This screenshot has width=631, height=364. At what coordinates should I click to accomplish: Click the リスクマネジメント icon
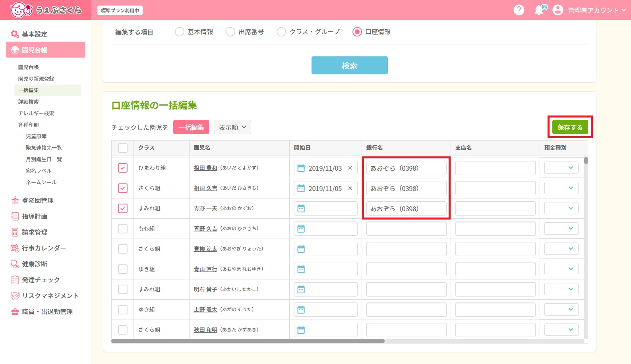15,296
